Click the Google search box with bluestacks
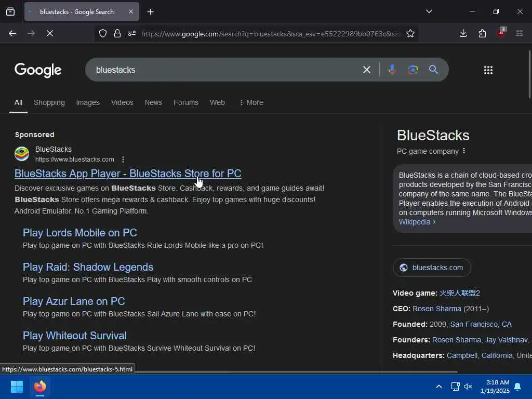This screenshot has height=399, width=532. [224, 70]
